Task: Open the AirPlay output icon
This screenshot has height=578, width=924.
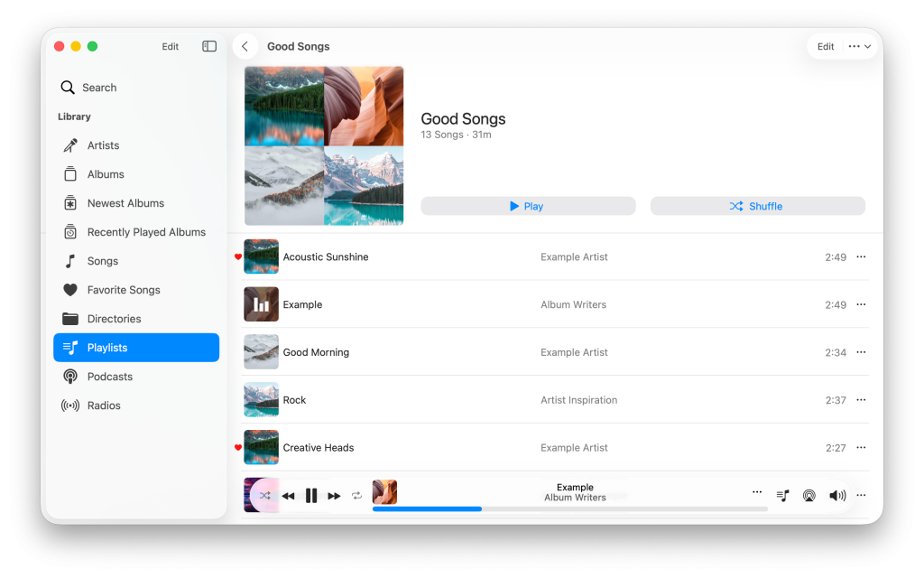Action: click(809, 496)
